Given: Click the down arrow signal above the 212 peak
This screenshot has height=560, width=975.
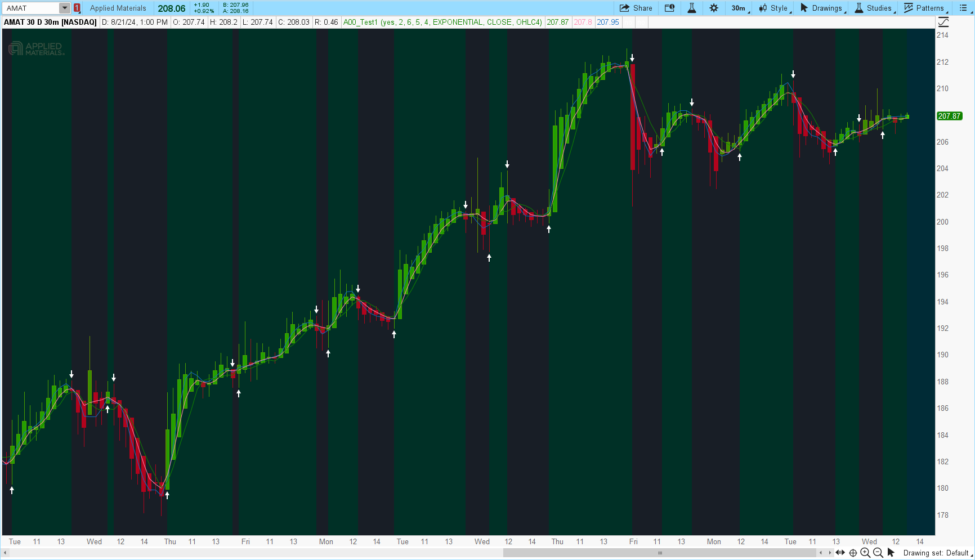Looking at the screenshot, I should point(632,58).
